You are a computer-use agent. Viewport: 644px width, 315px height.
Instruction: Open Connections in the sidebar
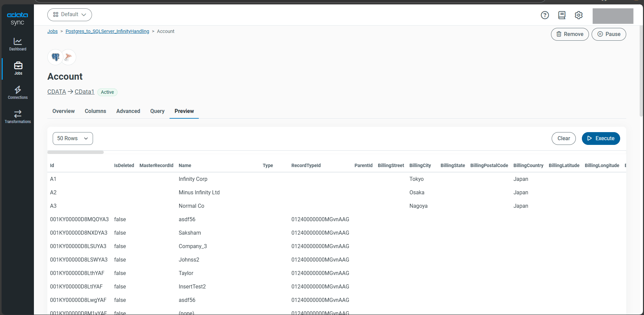point(18,92)
